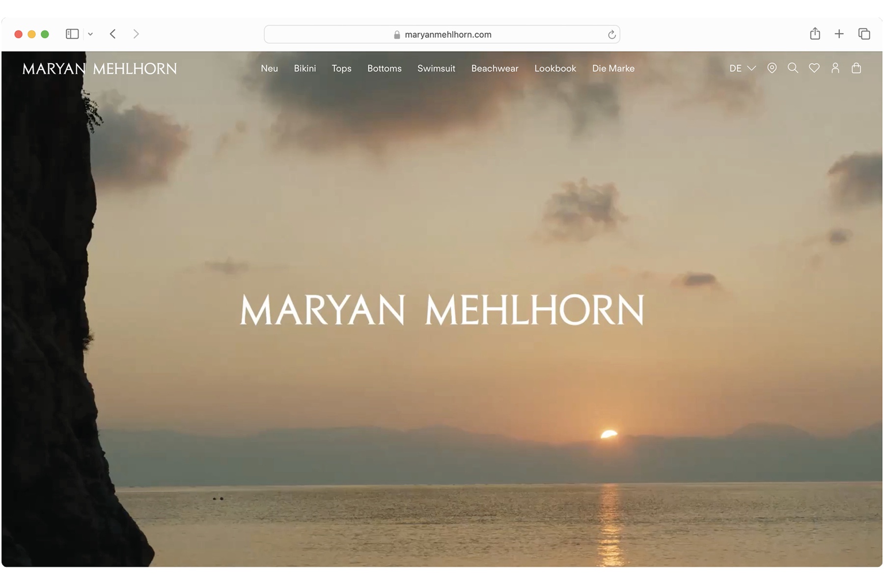Close the Safari window with red button
884x588 pixels.
19,34
